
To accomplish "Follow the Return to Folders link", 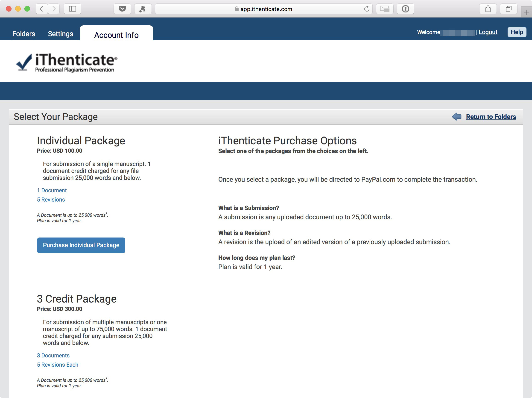I will (491, 116).
